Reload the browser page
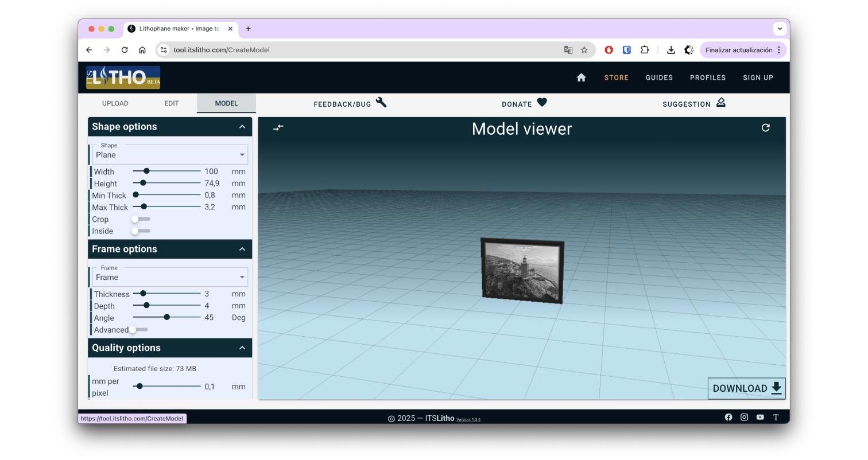Screen dimensions: 868x460 pos(125,50)
